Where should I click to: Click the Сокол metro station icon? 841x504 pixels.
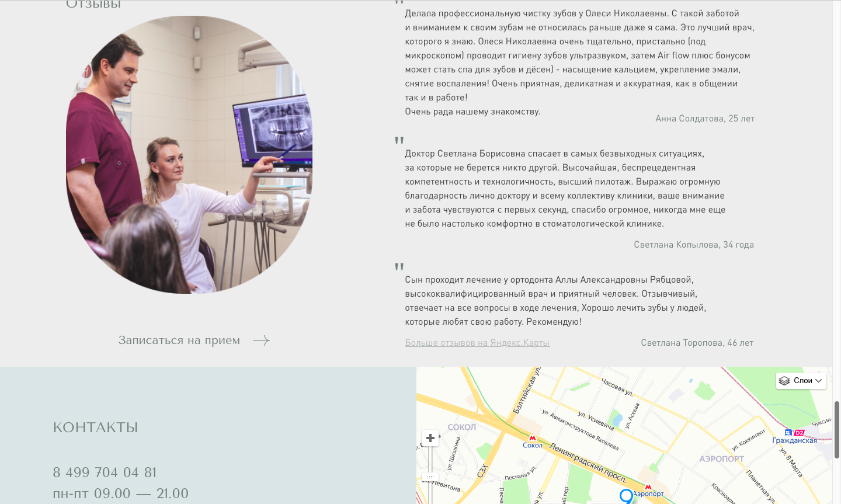[x=533, y=437]
